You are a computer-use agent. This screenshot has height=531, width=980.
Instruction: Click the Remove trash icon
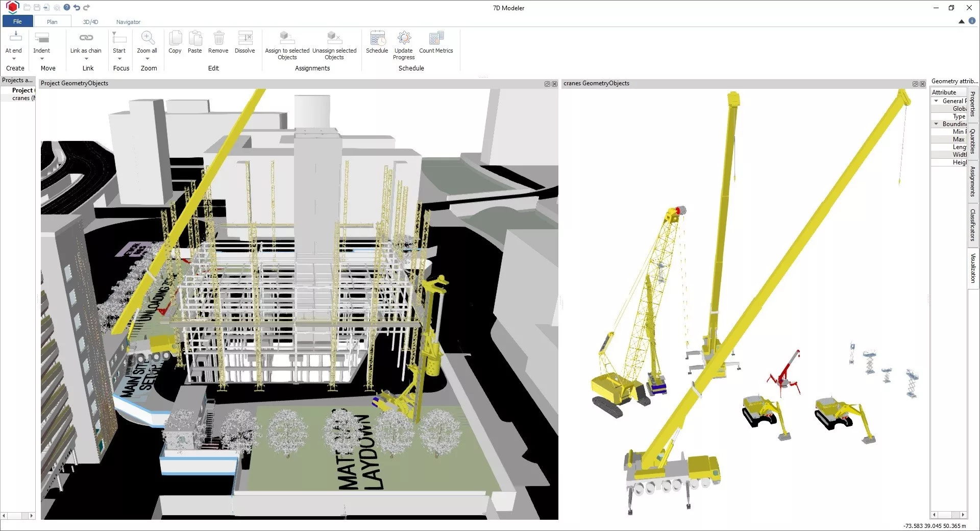[x=218, y=38]
